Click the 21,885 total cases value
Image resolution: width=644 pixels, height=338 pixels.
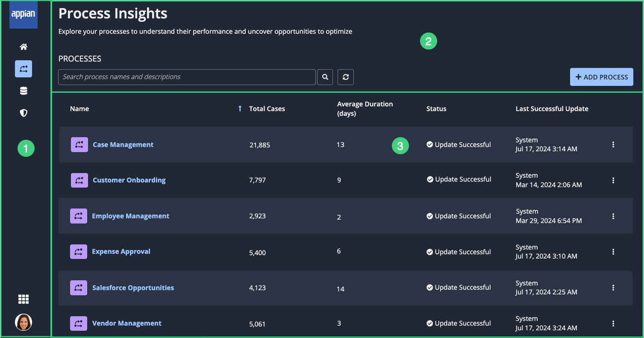point(260,145)
